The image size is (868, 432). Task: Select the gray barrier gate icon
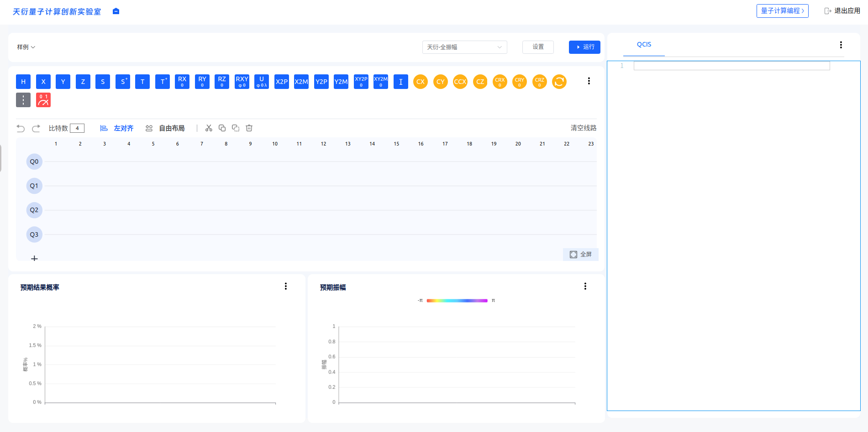(23, 100)
